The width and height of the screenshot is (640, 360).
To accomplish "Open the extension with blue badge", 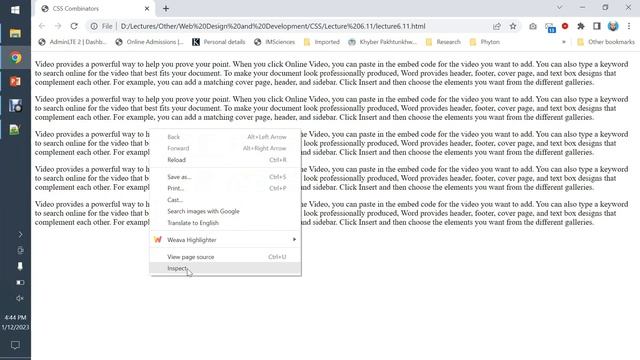I will 550,27.
